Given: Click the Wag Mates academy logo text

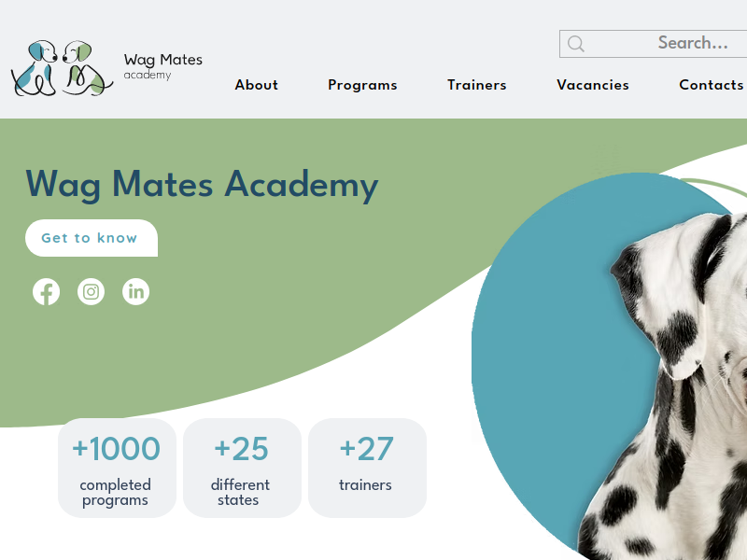Looking at the screenshot, I should pyautogui.click(x=162, y=66).
